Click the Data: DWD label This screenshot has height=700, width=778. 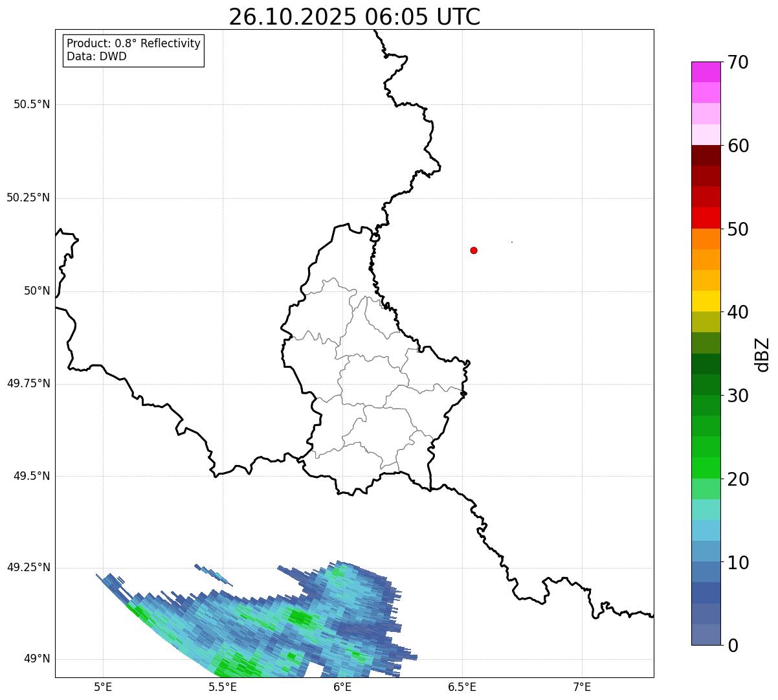coord(97,56)
